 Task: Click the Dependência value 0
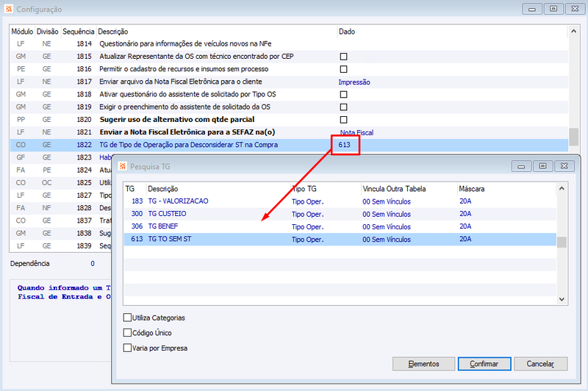(93, 264)
